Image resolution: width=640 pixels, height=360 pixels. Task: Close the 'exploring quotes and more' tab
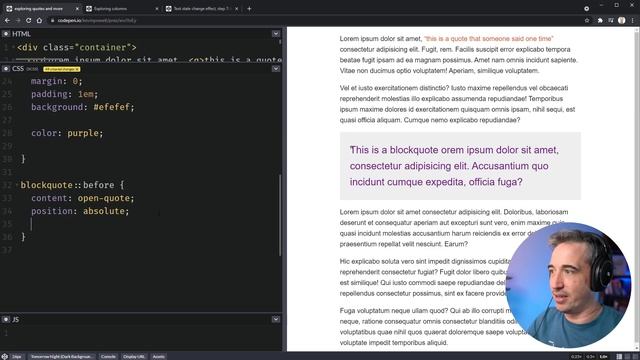[77, 9]
